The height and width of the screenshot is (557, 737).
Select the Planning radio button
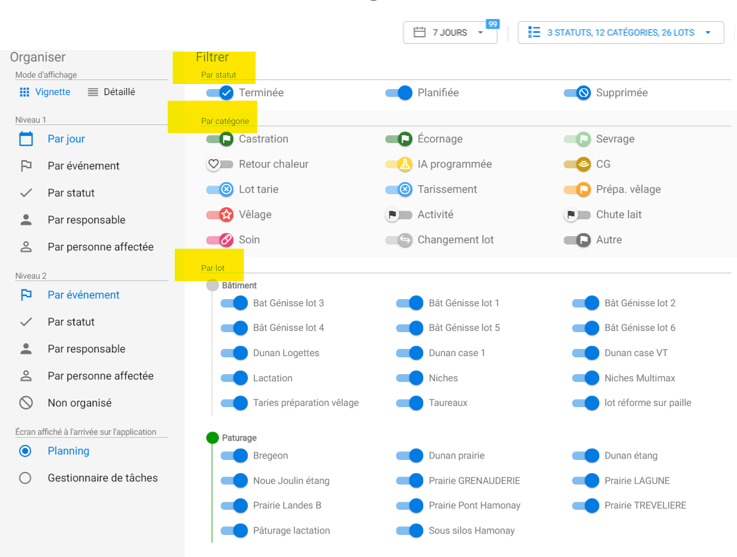25,451
